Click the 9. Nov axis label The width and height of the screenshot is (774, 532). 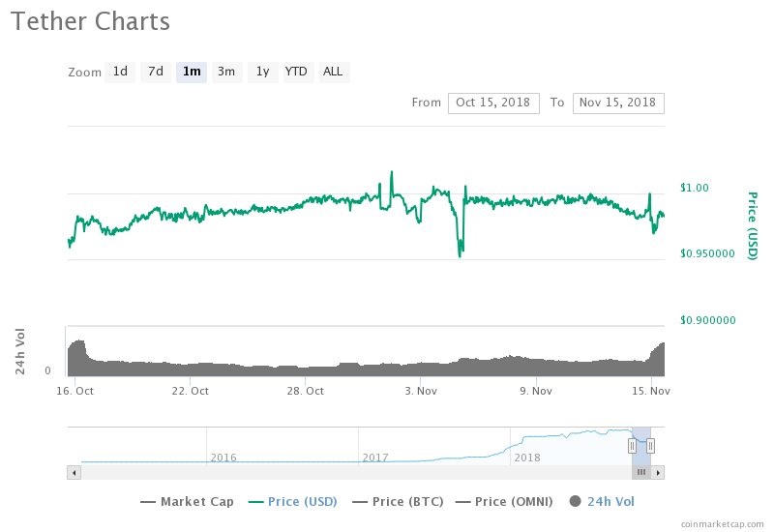pyautogui.click(x=536, y=392)
